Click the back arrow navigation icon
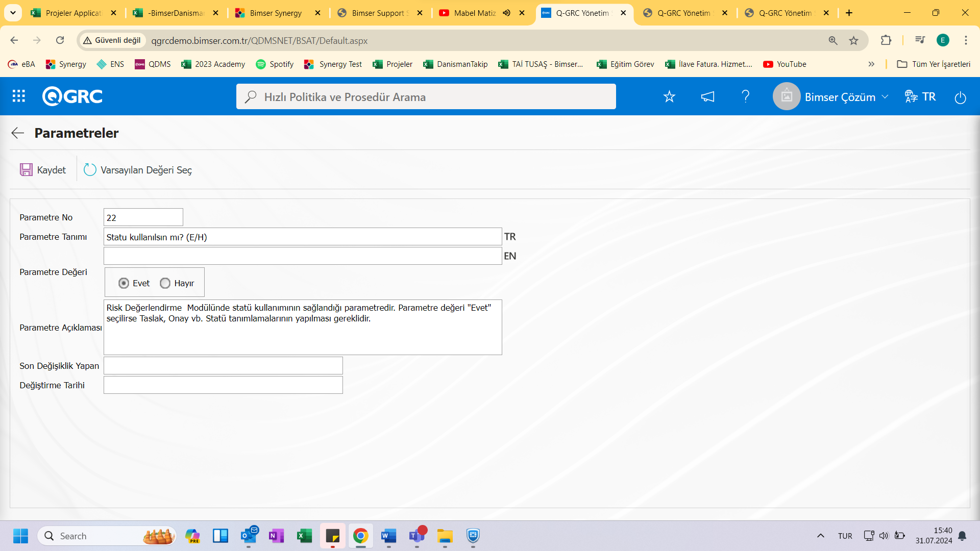The height and width of the screenshot is (551, 980). click(17, 133)
